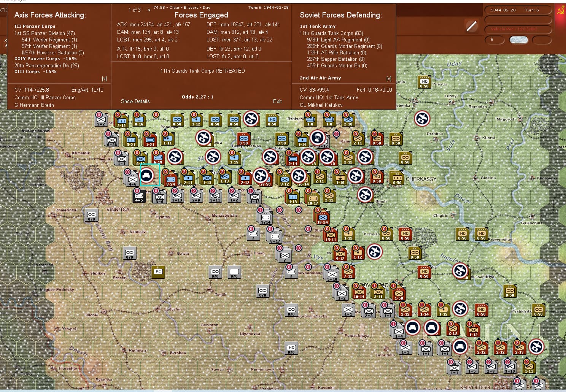Screen dimensions: 566x392
Task: Click the red Soviet 8-24 tank counter
Action: 170,179
